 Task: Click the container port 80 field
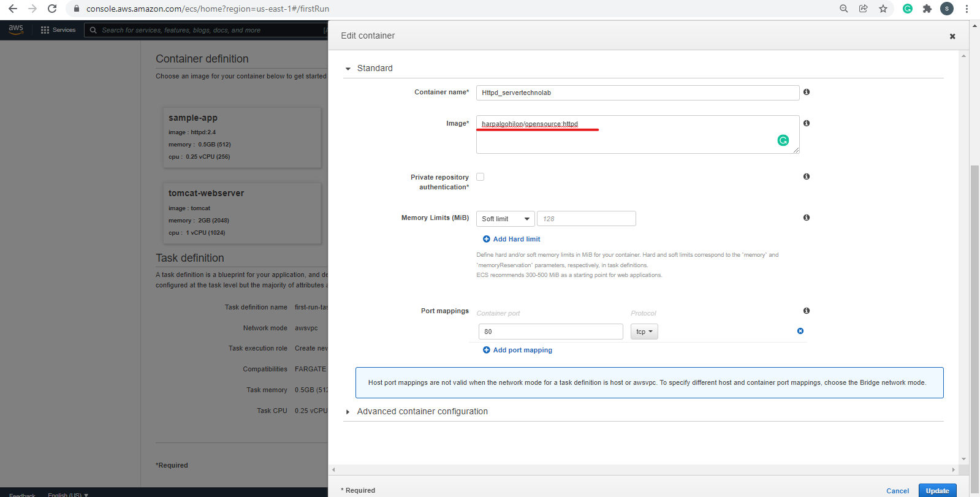[551, 332]
